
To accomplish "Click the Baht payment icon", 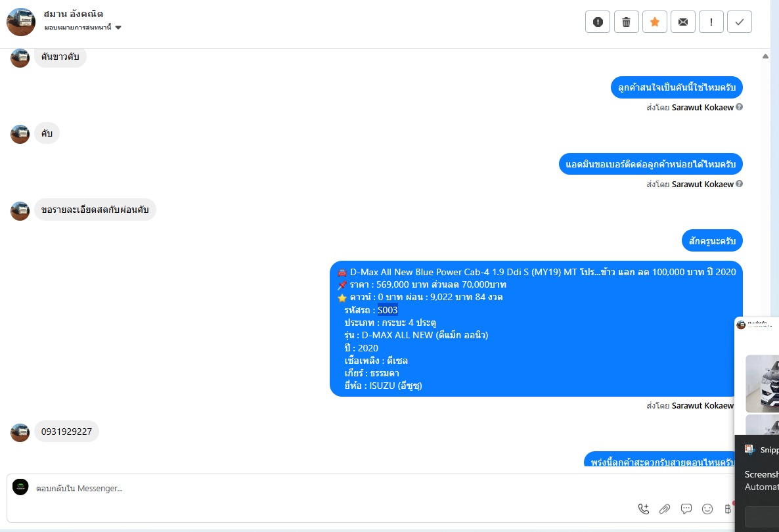I will tap(728, 508).
